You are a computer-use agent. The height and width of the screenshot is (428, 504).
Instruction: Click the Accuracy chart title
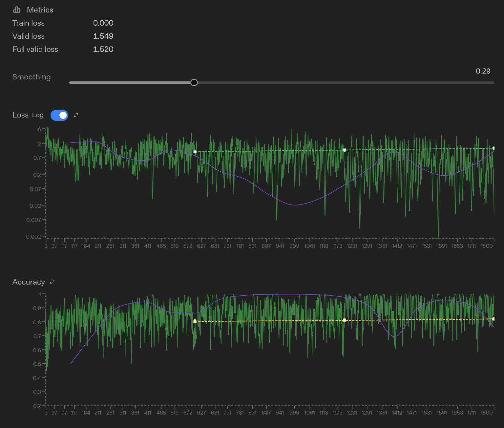click(x=29, y=282)
